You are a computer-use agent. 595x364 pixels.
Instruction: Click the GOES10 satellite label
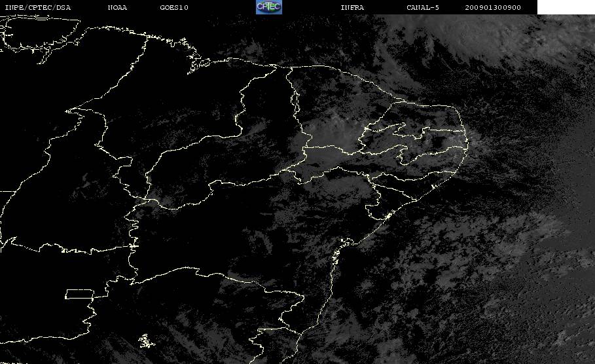pyautogui.click(x=174, y=8)
